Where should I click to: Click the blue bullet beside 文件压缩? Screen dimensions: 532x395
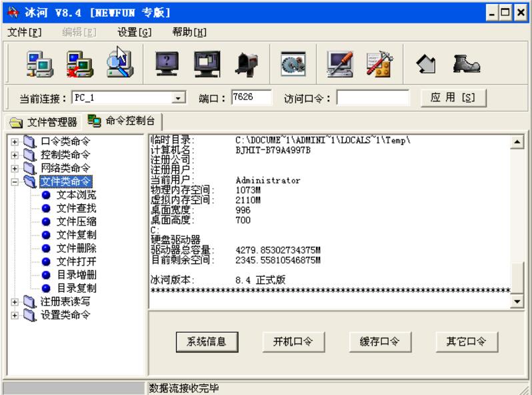click(x=46, y=222)
